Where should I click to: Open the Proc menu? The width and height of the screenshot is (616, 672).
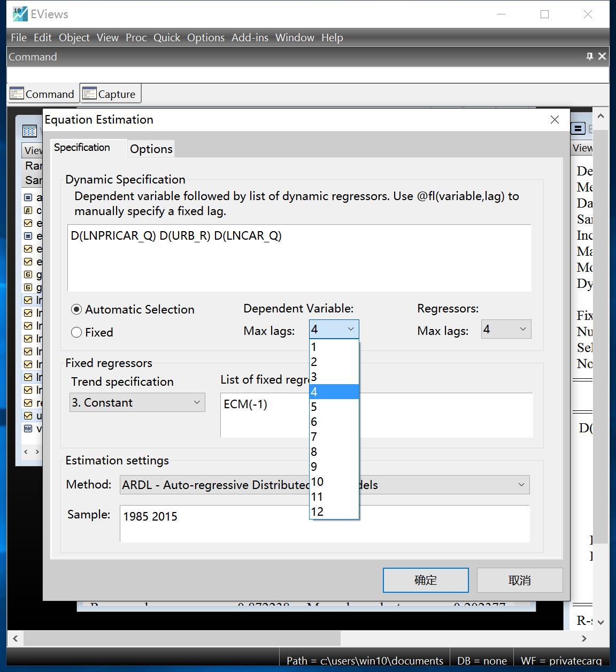point(136,37)
